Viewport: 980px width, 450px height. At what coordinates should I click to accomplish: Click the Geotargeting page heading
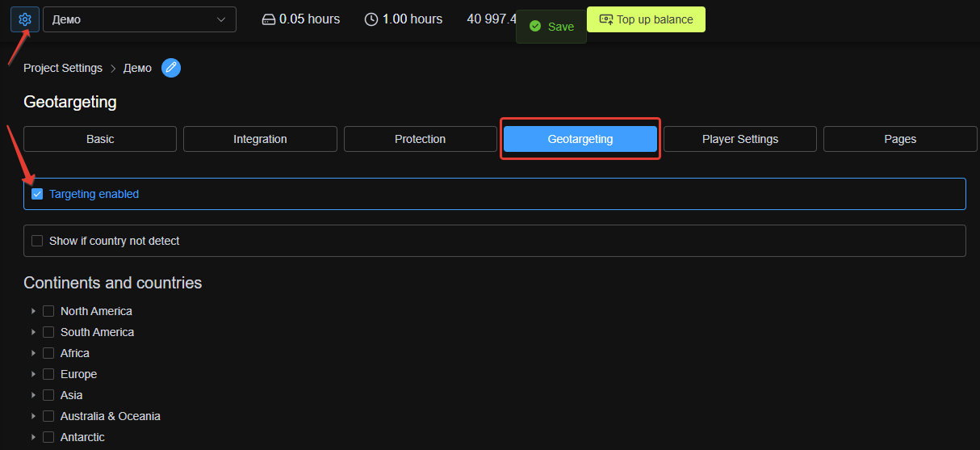tap(70, 103)
